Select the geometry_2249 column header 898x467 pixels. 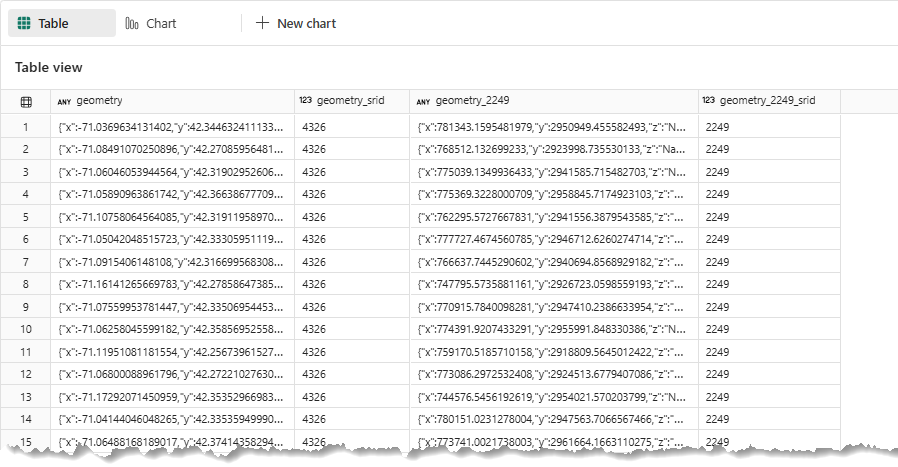pos(470,101)
